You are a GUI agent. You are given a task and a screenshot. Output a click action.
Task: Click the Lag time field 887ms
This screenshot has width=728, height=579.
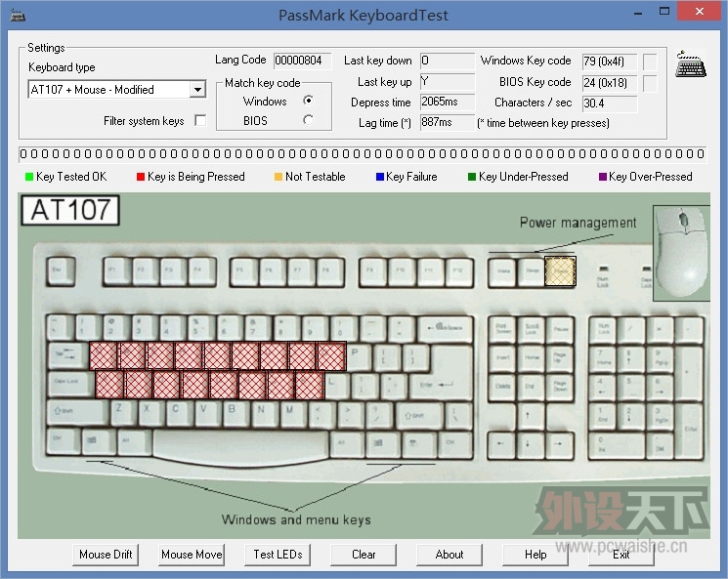point(448,122)
